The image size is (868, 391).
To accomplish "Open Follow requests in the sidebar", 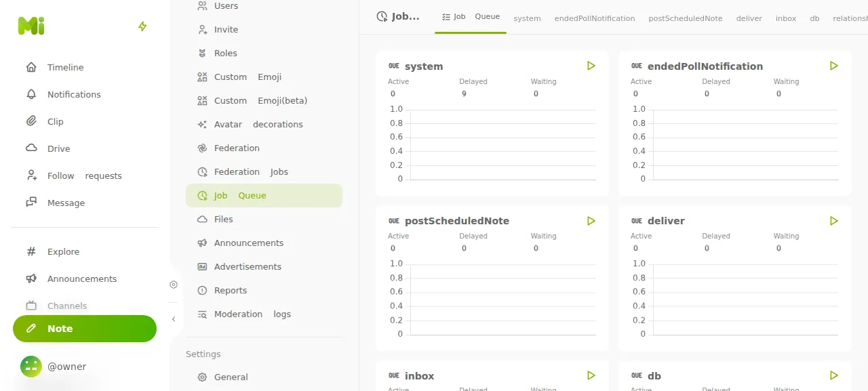I will (85, 176).
